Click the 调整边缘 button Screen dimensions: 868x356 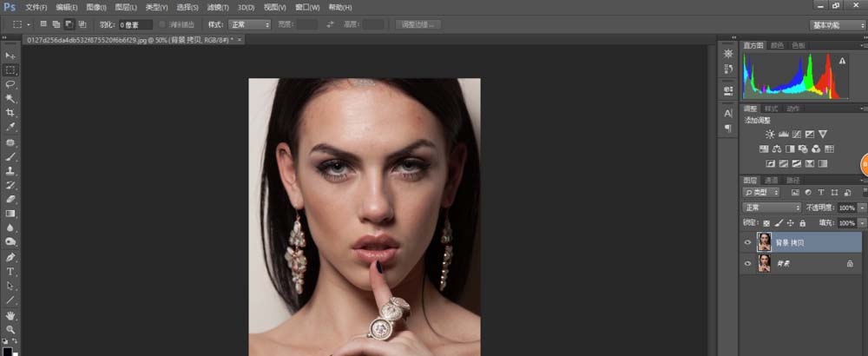tap(420, 24)
